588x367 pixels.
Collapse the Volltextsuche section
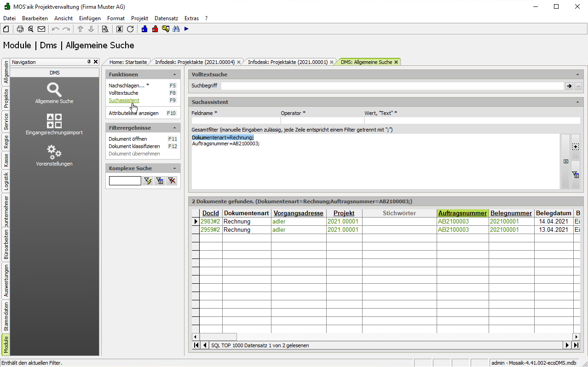[x=577, y=75]
